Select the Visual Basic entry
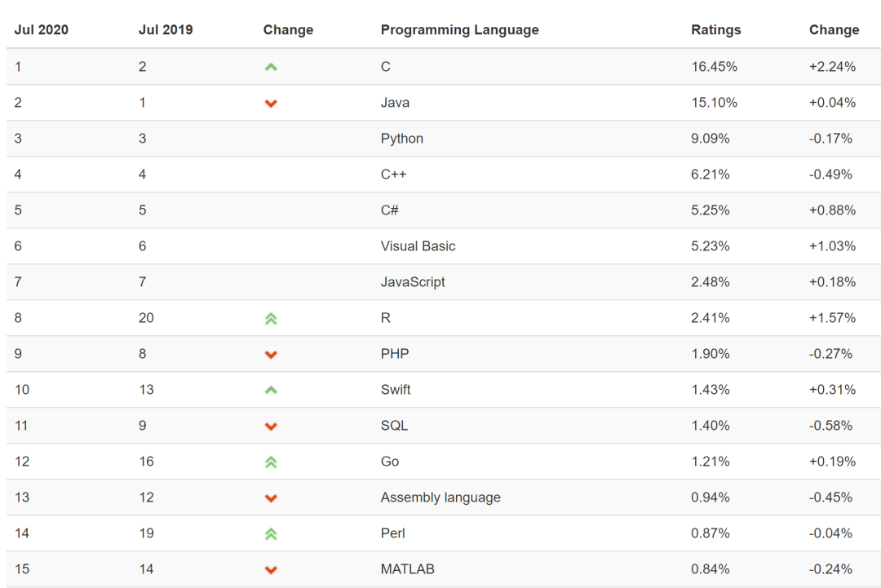The height and width of the screenshot is (588, 881). 418,246
